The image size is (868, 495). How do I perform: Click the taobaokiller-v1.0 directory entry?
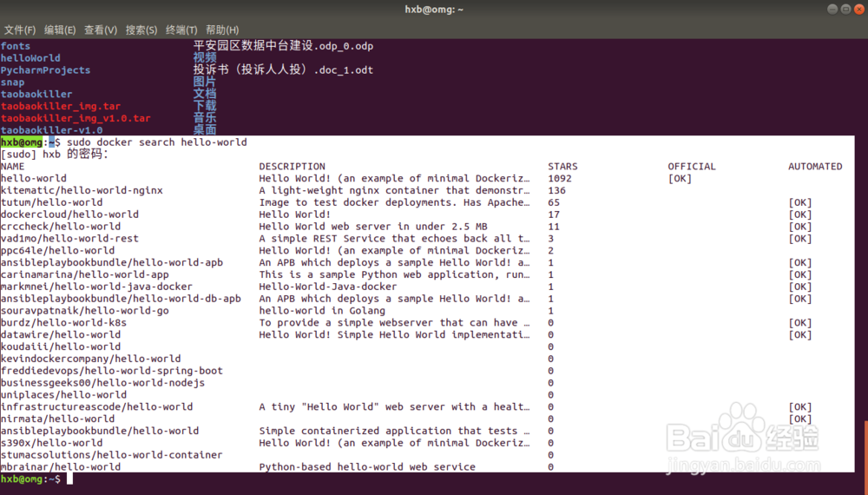(51, 130)
